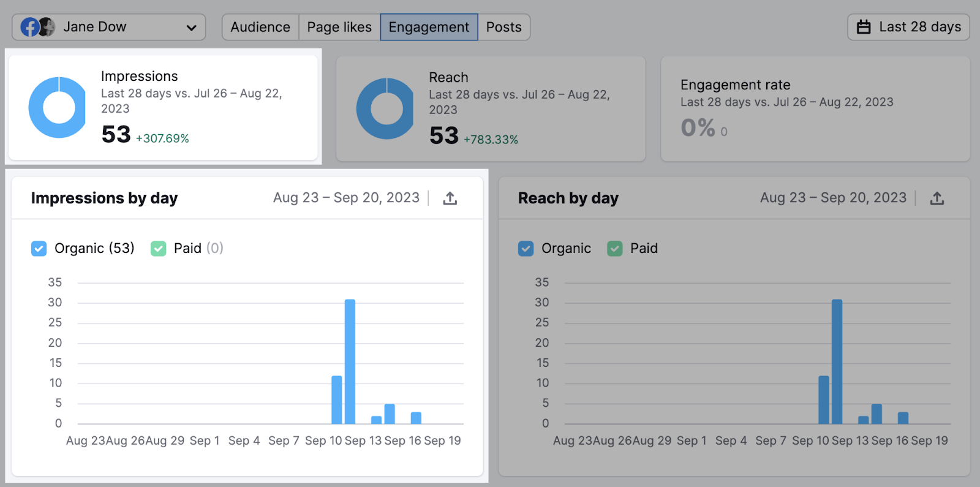Click Impressions chart date range Aug 23 – Sep 20
The width and height of the screenshot is (980, 487).
click(346, 197)
